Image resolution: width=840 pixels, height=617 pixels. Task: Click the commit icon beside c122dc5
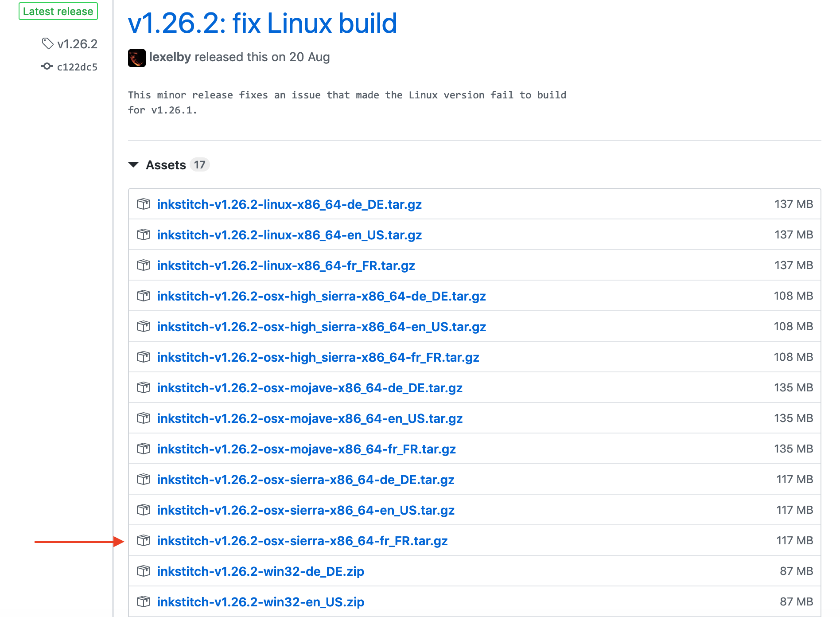(x=47, y=66)
